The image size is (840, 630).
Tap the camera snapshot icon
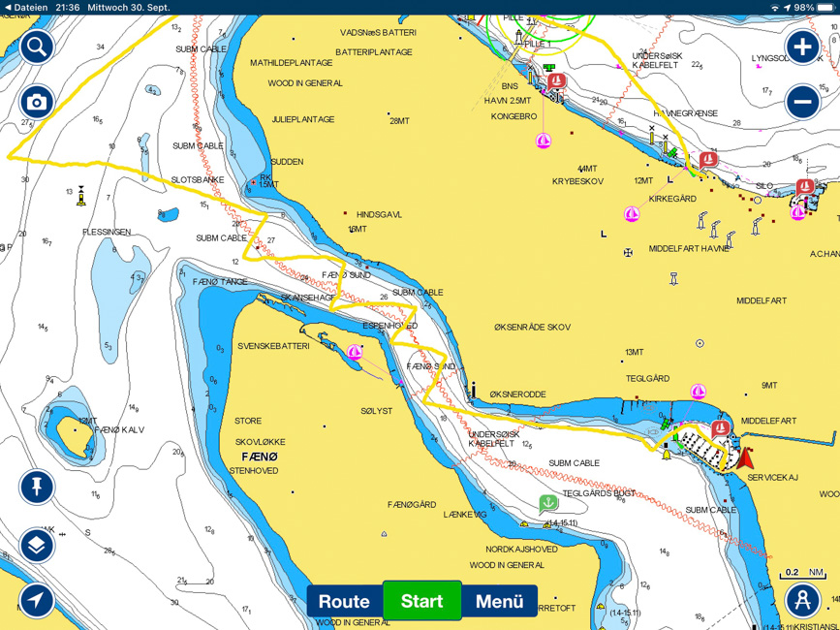[x=37, y=102]
